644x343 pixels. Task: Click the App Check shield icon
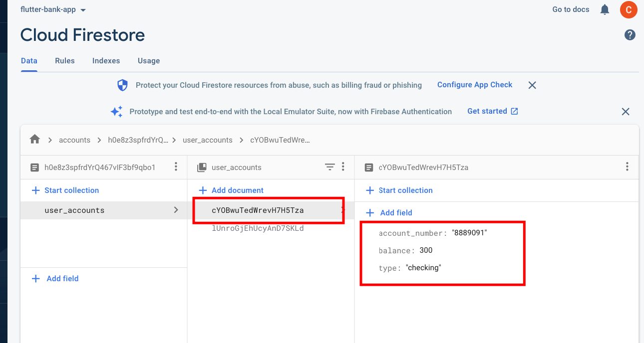[122, 85]
